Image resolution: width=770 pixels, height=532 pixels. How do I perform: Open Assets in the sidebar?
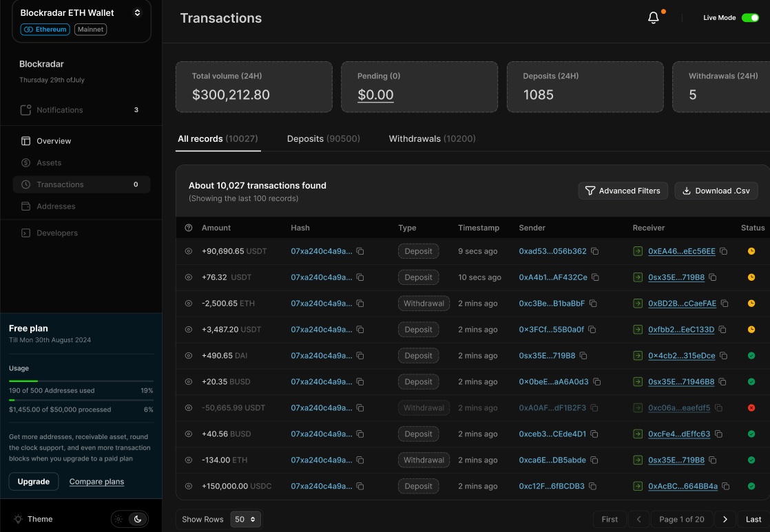tap(81, 162)
